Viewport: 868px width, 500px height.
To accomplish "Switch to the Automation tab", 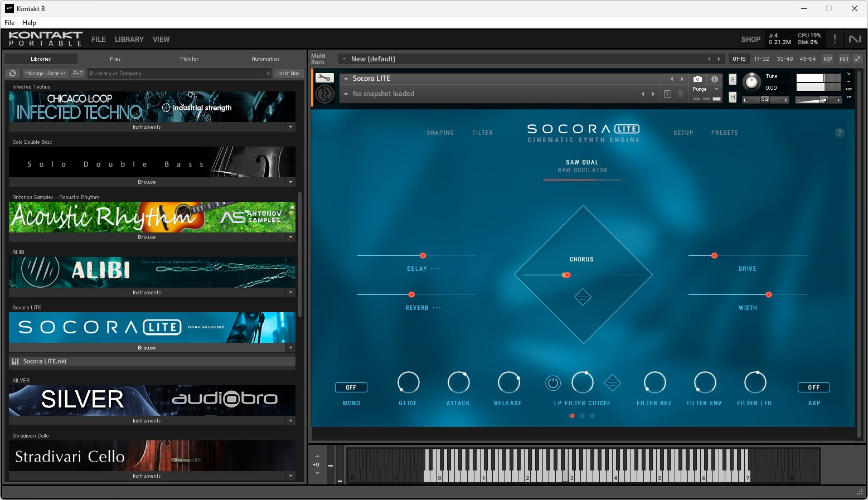I will 265,59.
